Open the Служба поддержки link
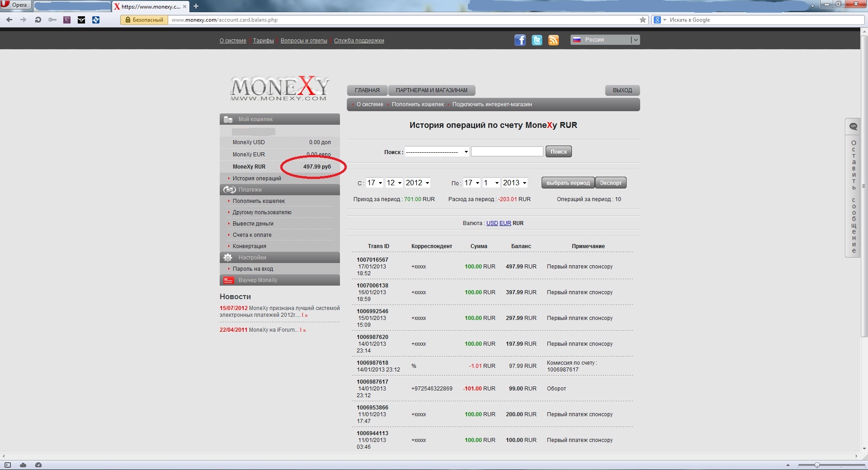The image size is (868, 470). tap(359, 41)
